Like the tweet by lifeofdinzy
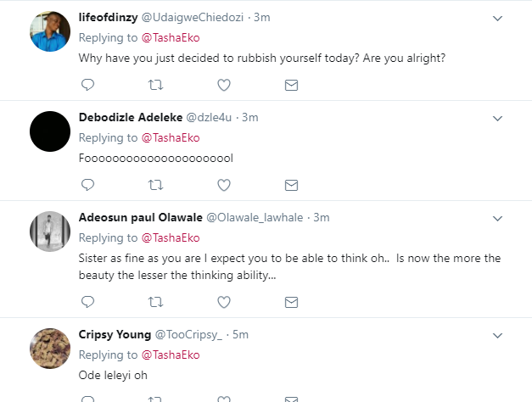The width and height of the screenshot is (532, 402). 224,85
